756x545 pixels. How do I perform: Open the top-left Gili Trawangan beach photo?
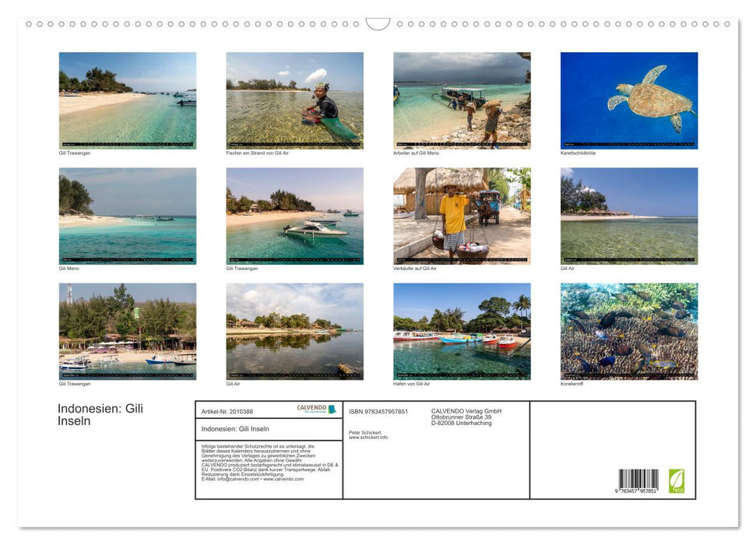point(128,100)
